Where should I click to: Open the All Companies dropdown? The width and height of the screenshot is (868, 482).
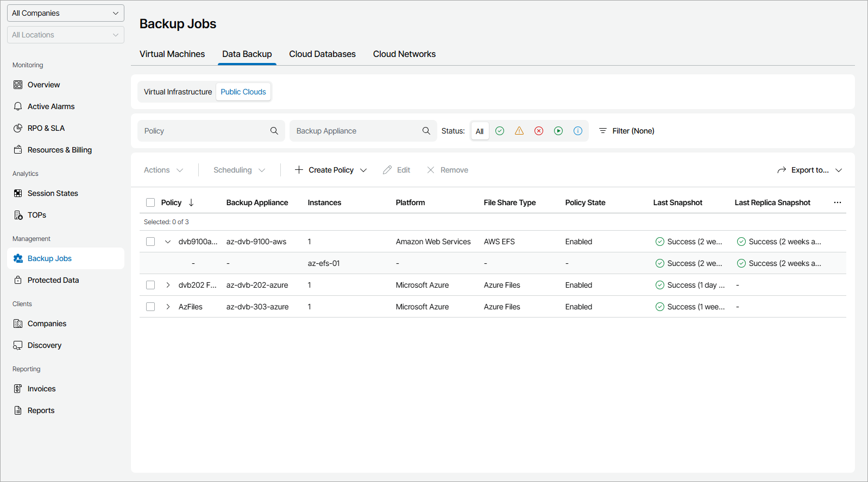(66, 13)
